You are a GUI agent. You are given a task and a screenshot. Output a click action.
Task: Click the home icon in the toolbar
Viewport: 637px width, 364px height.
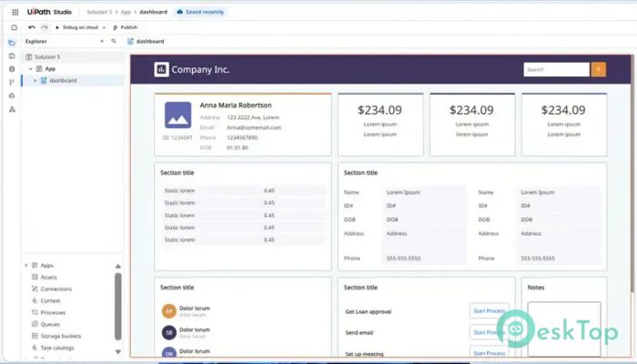click(15, 27)
